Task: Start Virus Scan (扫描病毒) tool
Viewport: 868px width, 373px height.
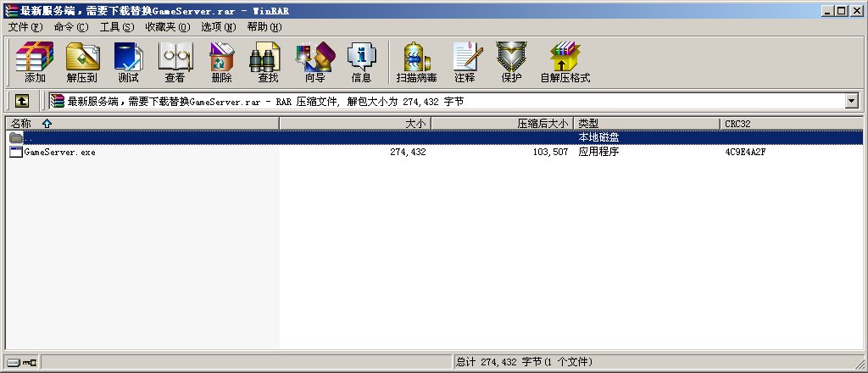Action: pyautogui.click(x=416, y=62)
